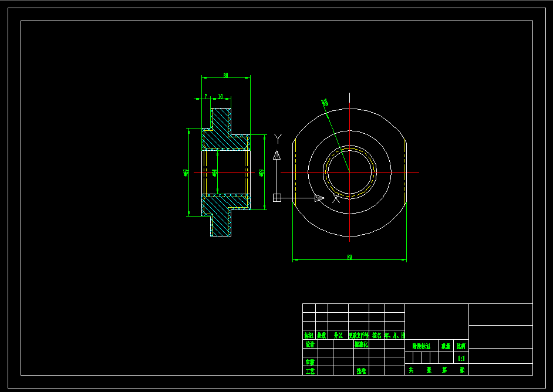Screen dimensions: 553x392
Task: Select the dimension text 18
Action: click(220, 96)
